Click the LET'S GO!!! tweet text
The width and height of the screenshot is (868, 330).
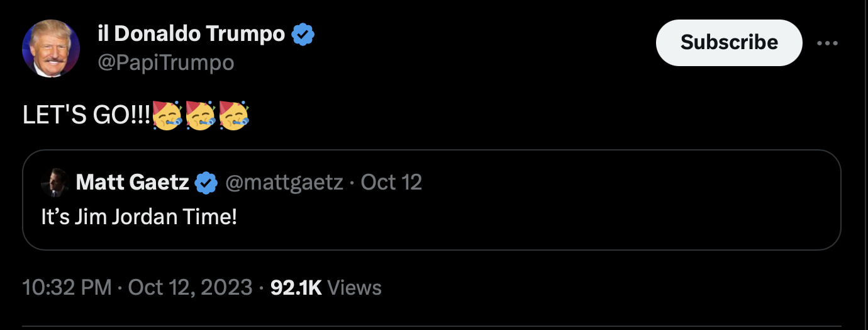click(x=87, y=117)
